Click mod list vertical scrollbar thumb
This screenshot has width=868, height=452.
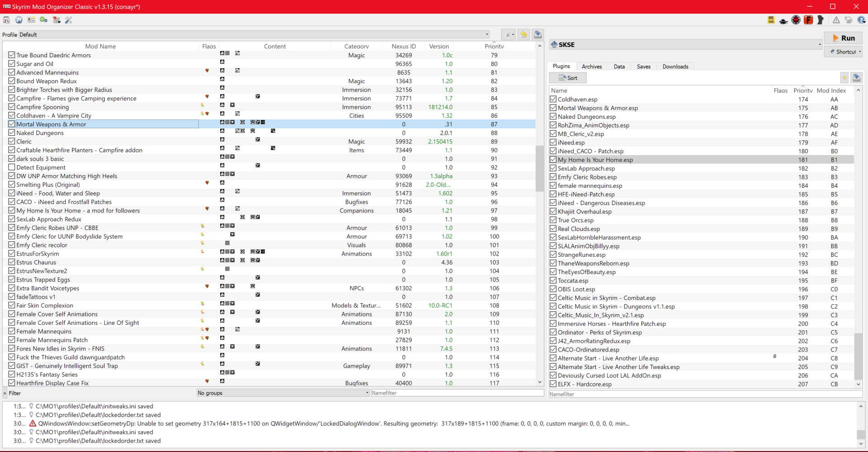coord(539,168)
